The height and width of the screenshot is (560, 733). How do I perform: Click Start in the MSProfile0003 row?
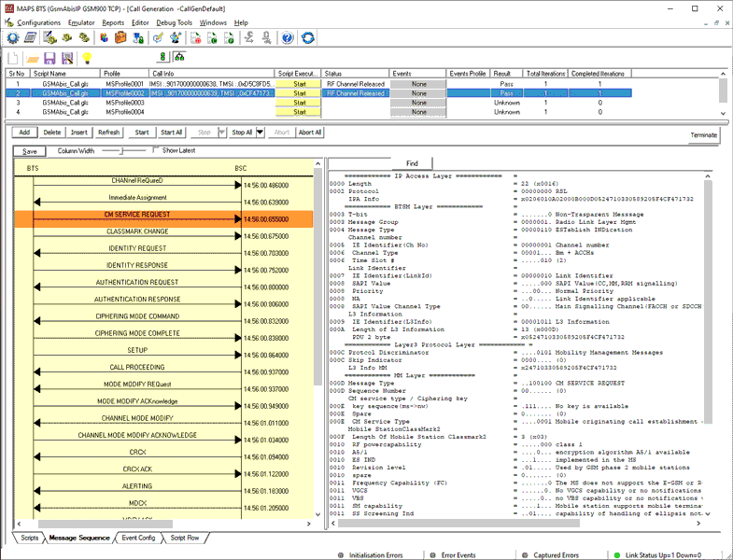(299, 103)
